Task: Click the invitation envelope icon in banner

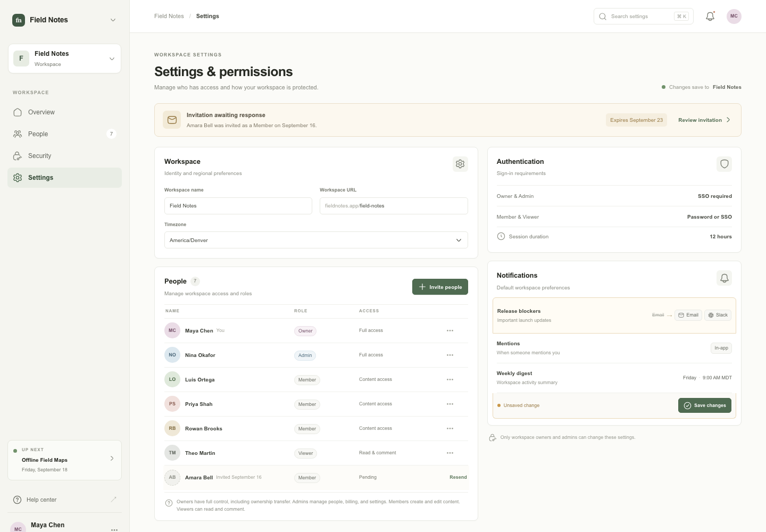Action: [x=172, y=120]
